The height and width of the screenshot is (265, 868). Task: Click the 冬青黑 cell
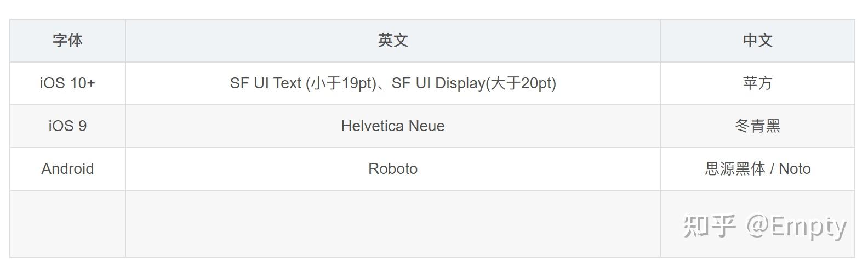click(757, 126)
